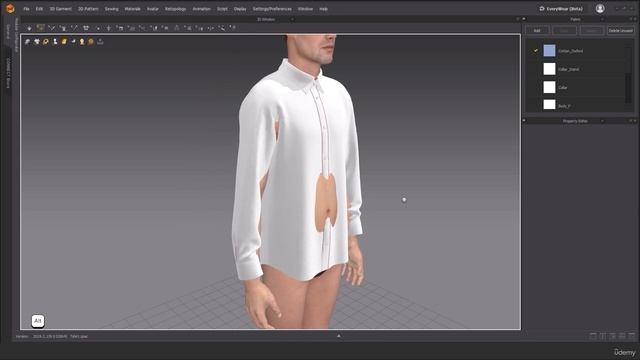Select the white Collar_Stand fabric swatch
Image resolution: width=640 pixels, height=360 pixels.
[549, 69]
